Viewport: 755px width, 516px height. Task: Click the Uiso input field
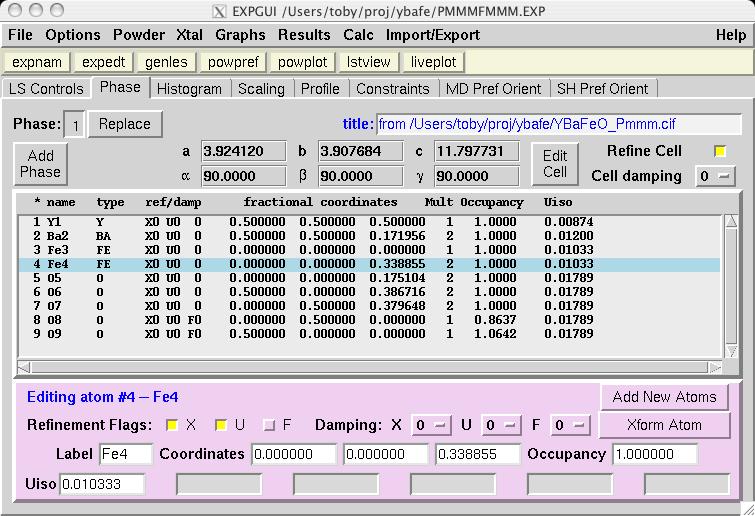click(102, 484)
